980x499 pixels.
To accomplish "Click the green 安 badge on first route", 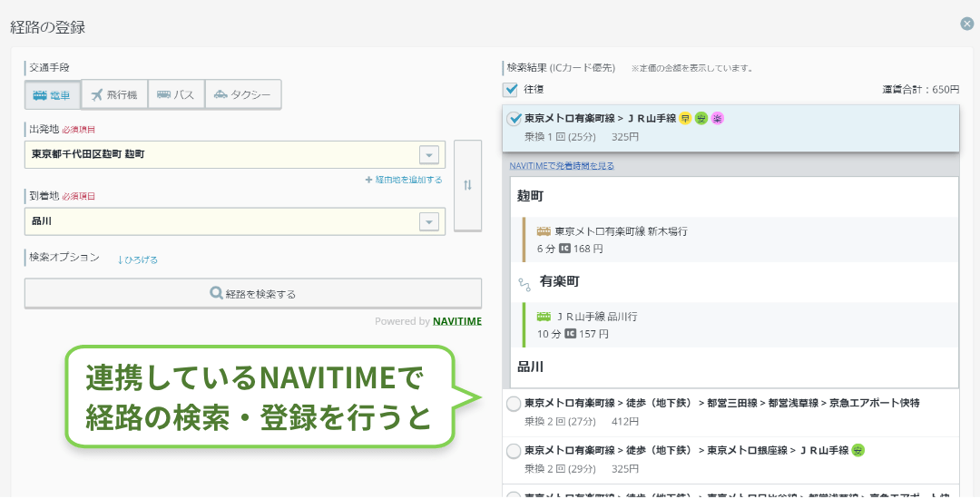I will coord(701,118).
